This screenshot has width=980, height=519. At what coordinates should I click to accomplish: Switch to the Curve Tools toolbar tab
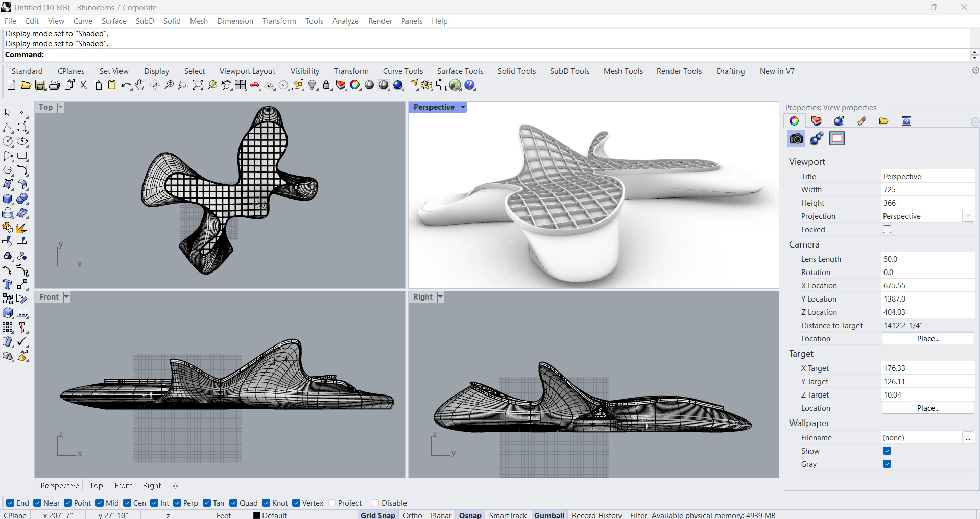coord(403,71)
